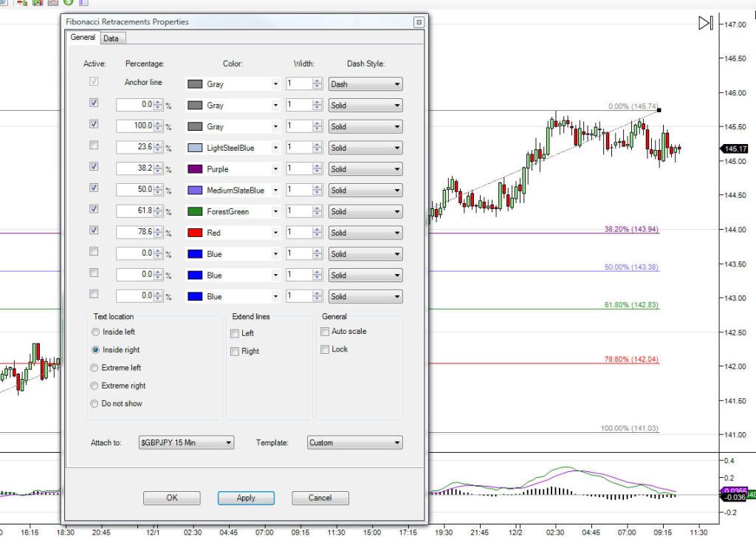Click the scroll-to-latest-bar arrow icon on chart
Viewport: 756px width, 537px height.
[x=705, y=24]
